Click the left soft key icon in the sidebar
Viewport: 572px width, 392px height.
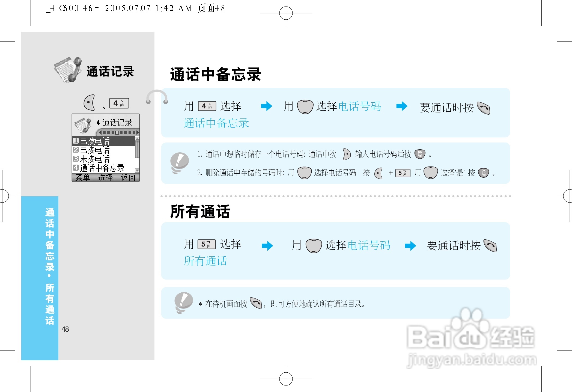90,103
